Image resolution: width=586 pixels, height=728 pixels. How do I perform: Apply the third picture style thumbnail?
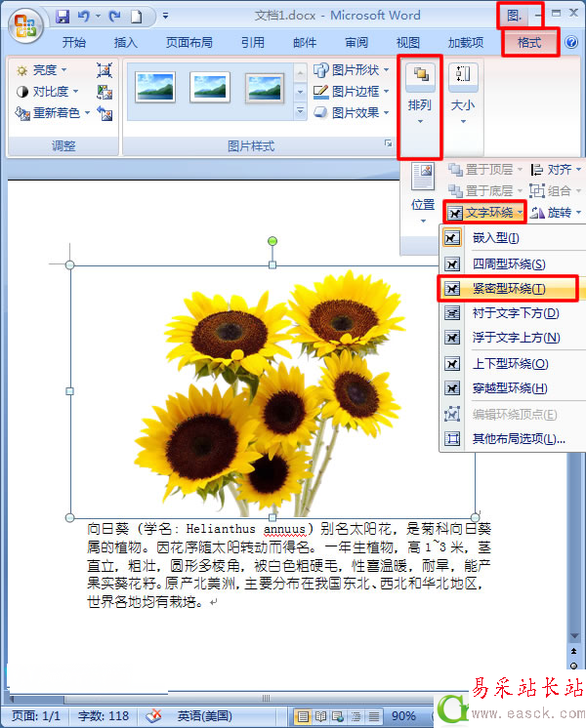coord(265,87)
